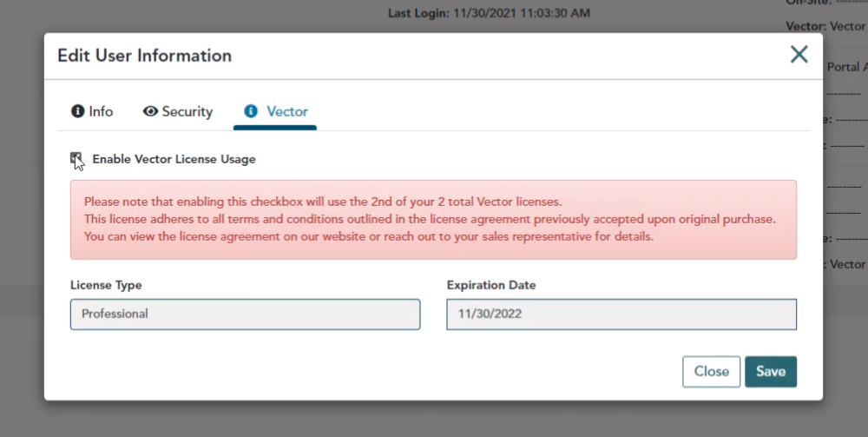
Task: Toggle the Enable Vector License Usage checkbox
Action: [x=76, y=158]
